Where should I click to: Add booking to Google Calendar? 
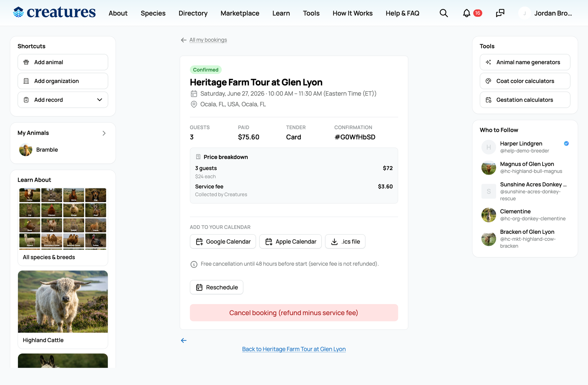click(223, 242)
